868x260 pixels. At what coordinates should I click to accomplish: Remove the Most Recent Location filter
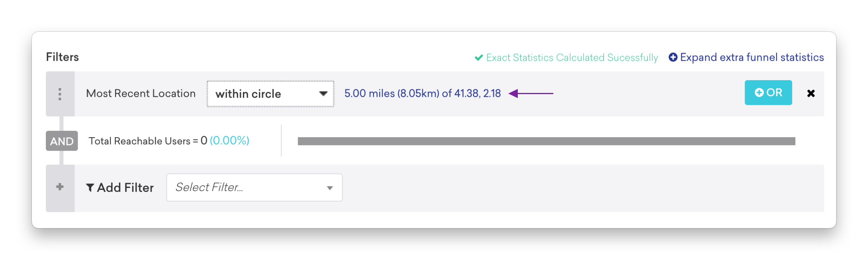pyautogui.click(x=811, y=93)
